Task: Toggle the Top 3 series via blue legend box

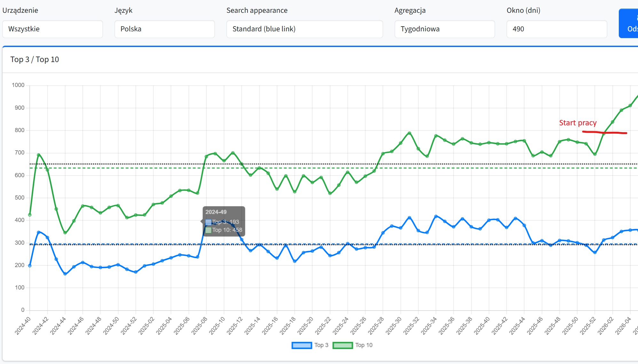Action: (302, 345)
